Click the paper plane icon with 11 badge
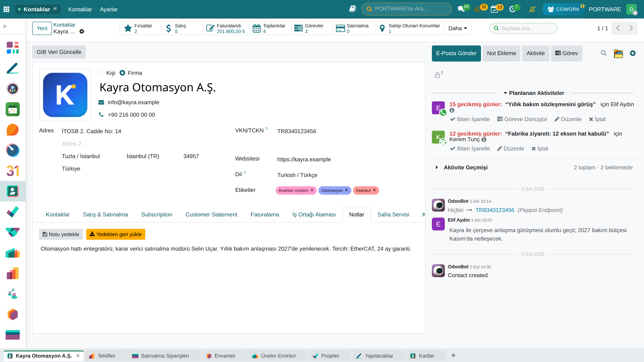 478,9
